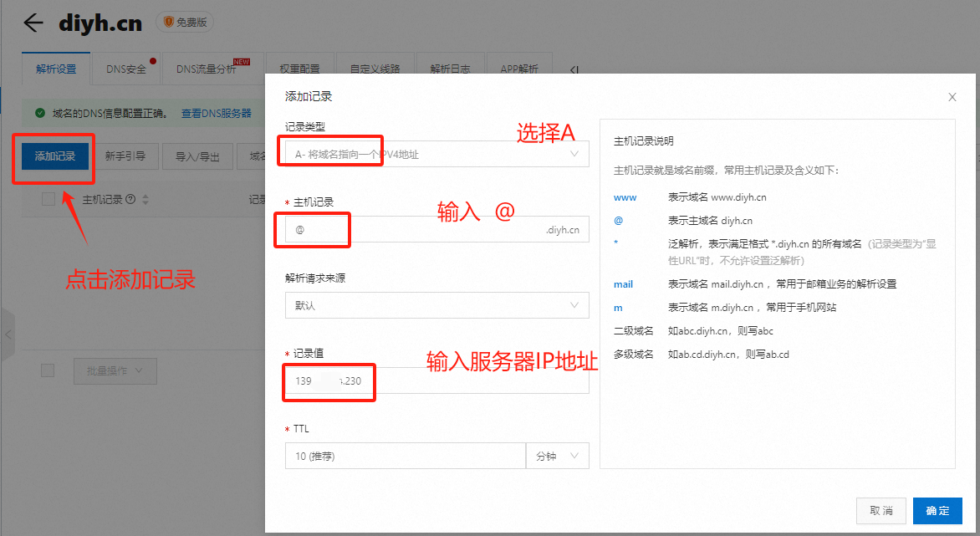Click the 免费版 badge next to domain name

(184, 22)
